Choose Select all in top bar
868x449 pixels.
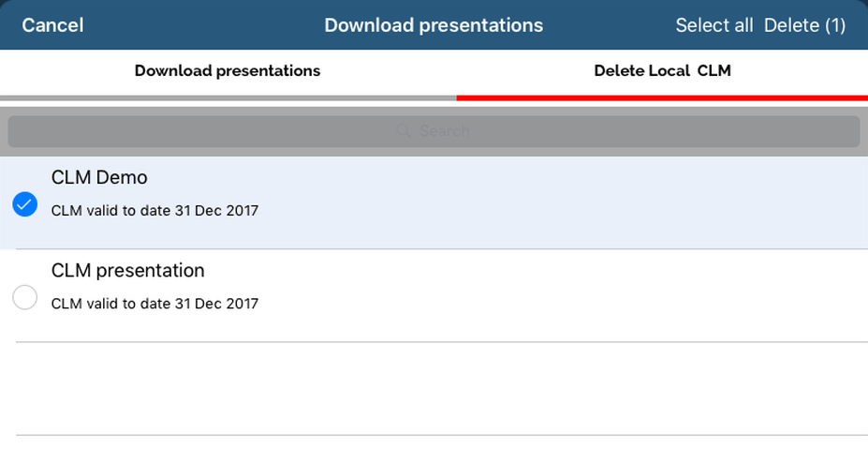pyautogui.click(x=714, y=25)
